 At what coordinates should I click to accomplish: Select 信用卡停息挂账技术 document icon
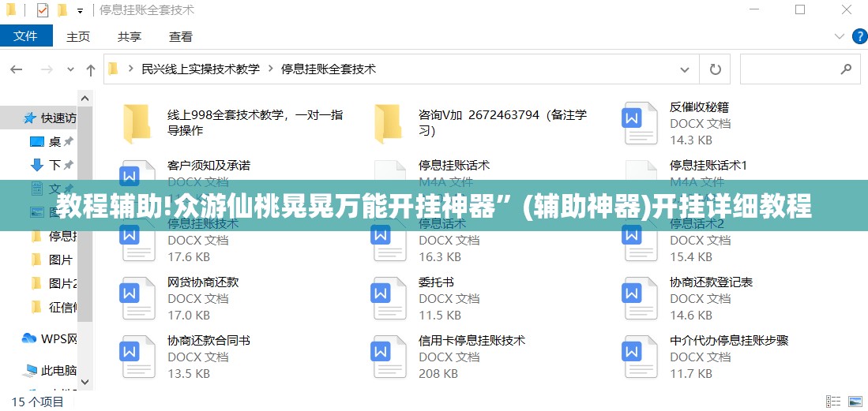coord(389,357)
